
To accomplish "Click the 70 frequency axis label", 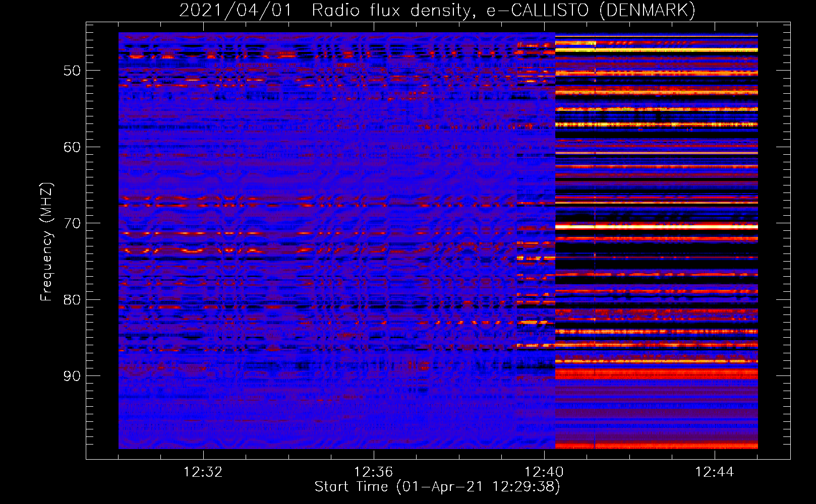I will 72,223.
